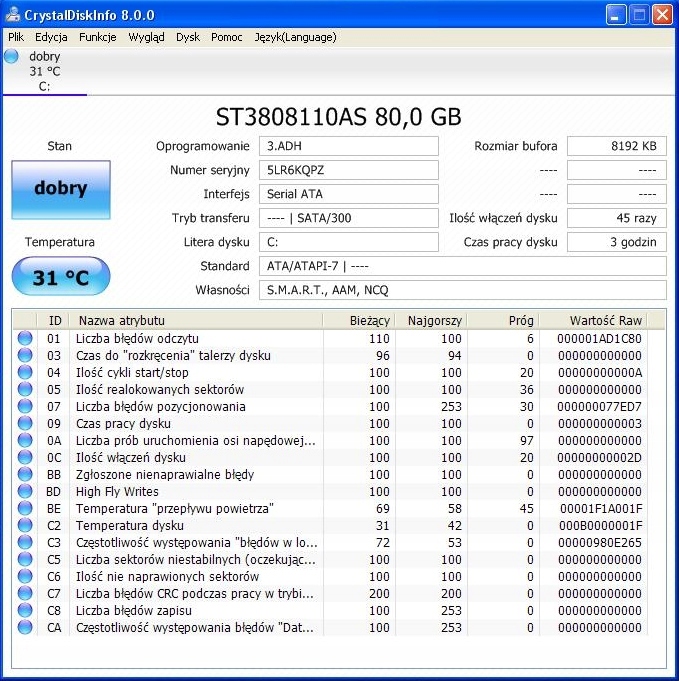Click status orb for BD High Fly Writes
Screen dimensions: 679x681
[25, 491]
